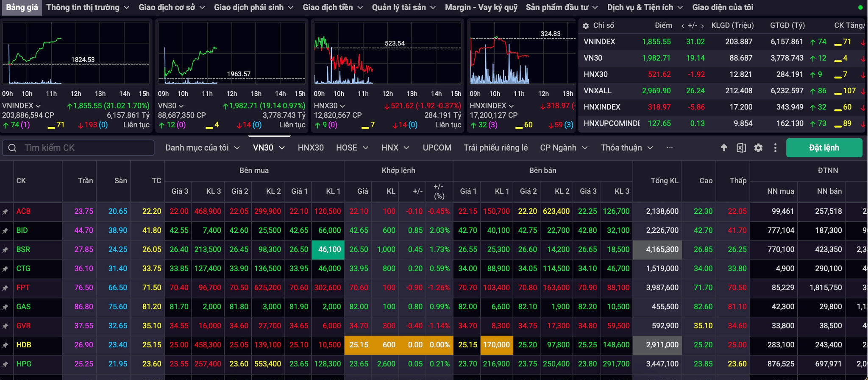This screenshot has width=868, height=380.
Task: Open the Chỉ số index settings gear
Action: click(586, 26)
